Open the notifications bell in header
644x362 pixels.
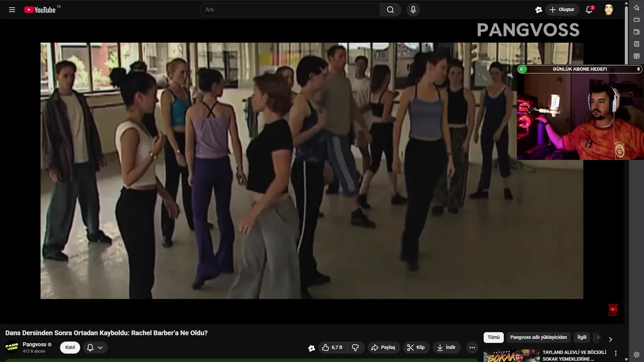tap(589, 10)
